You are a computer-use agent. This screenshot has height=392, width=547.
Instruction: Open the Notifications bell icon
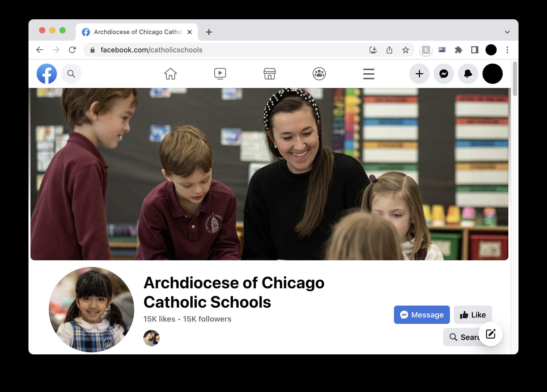[x=468, y=74]
